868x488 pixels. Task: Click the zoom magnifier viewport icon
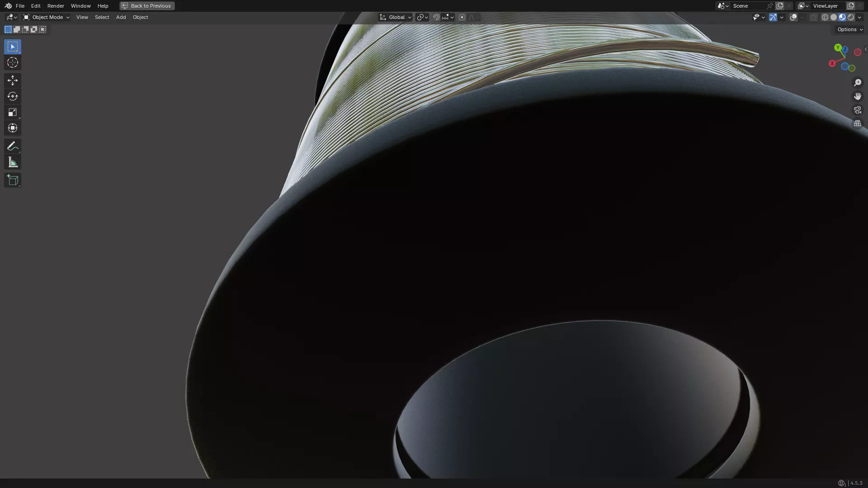857,83
